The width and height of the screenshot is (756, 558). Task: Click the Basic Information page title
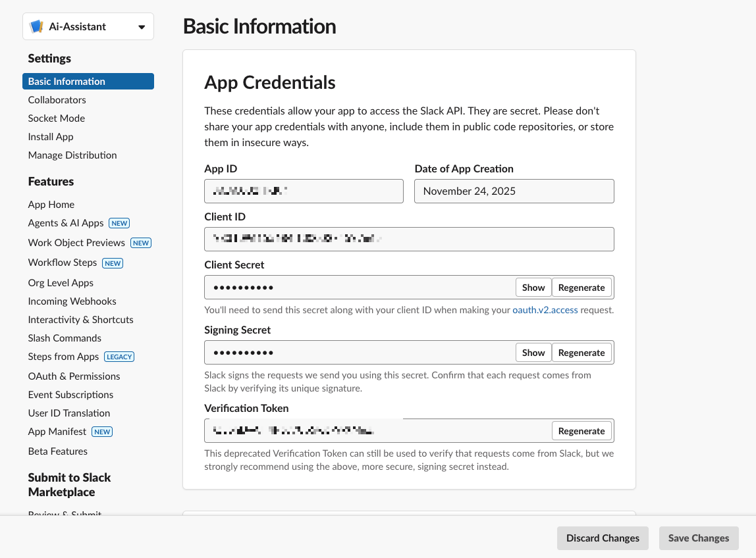tap(259, 26)
